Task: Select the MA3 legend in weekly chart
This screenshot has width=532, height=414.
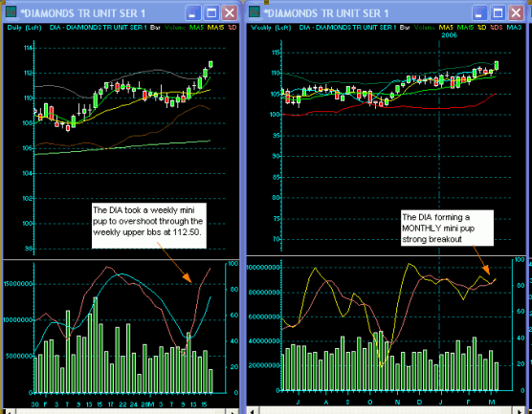Action: [x=514, y=28]
